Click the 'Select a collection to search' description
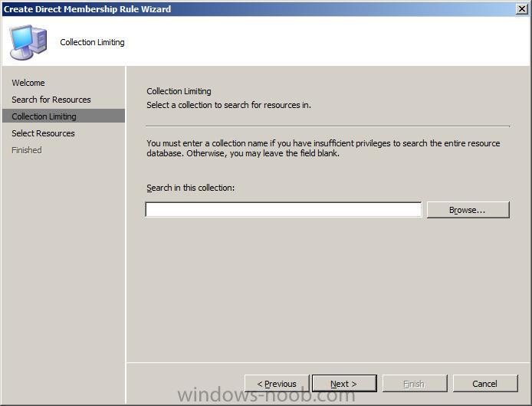 228,105
